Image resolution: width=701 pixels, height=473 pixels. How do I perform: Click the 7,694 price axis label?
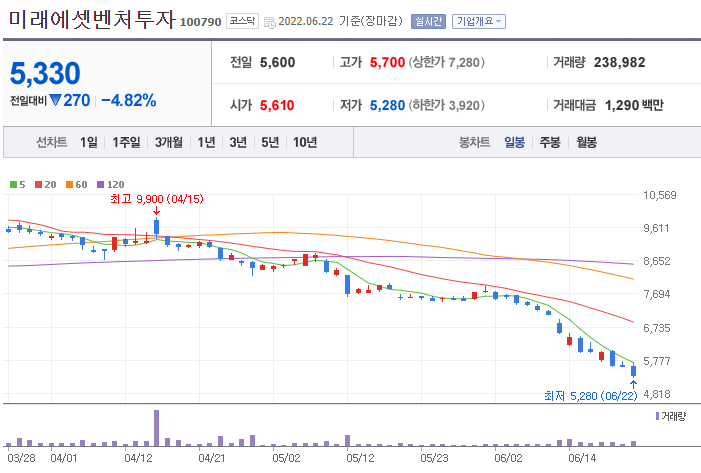pos(657,294)
